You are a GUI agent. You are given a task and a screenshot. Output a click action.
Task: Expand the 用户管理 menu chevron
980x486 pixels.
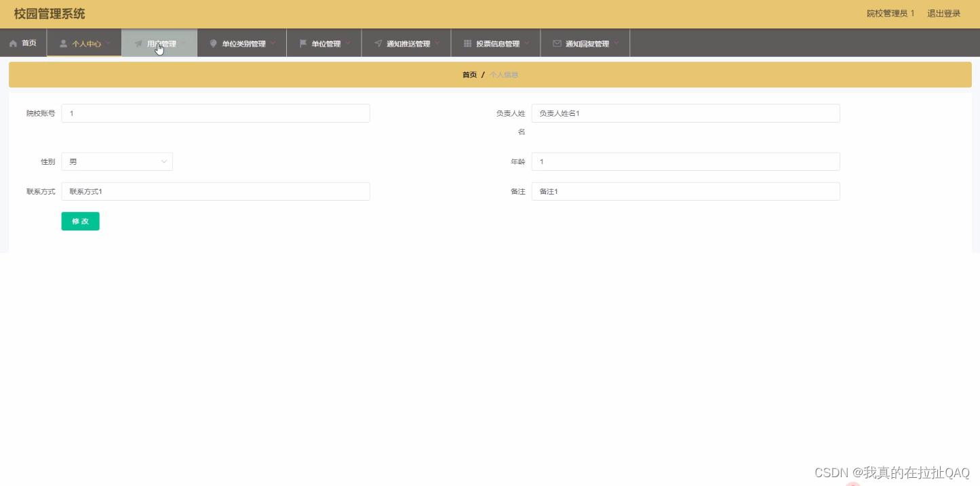(183, 43)
